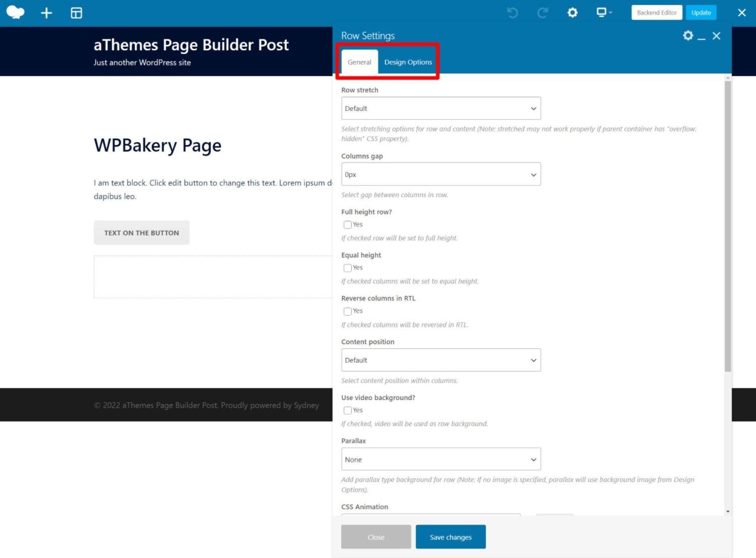
Task: Click 'Just another WordPress site' tagline
Action: pyautogui.click(x=142, y=63)
